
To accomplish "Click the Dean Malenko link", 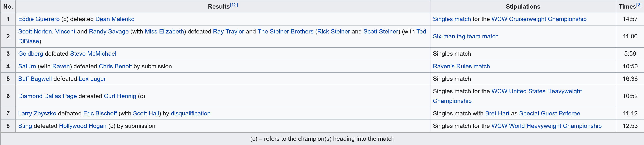I will pos(115,19).
